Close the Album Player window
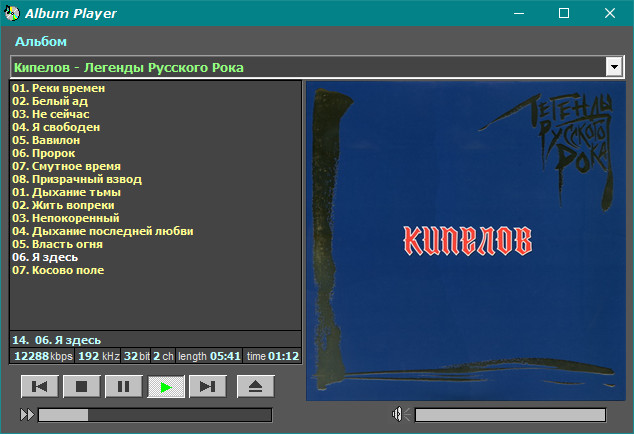 pyautogui.click(x=610, y=13)
